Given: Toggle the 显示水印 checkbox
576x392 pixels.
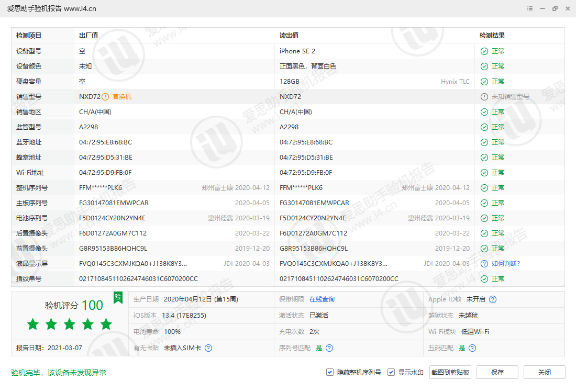Looking at the screenshot, I should 391,372.
